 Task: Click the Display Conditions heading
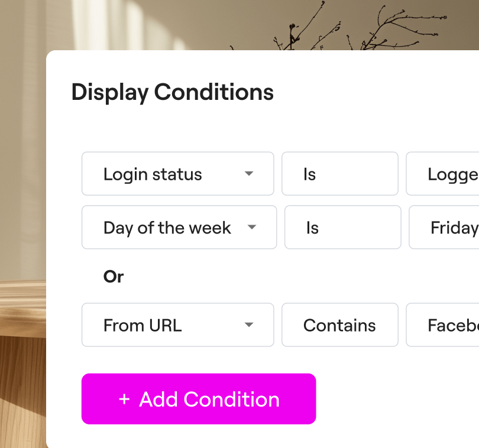[x=173, y=92]
